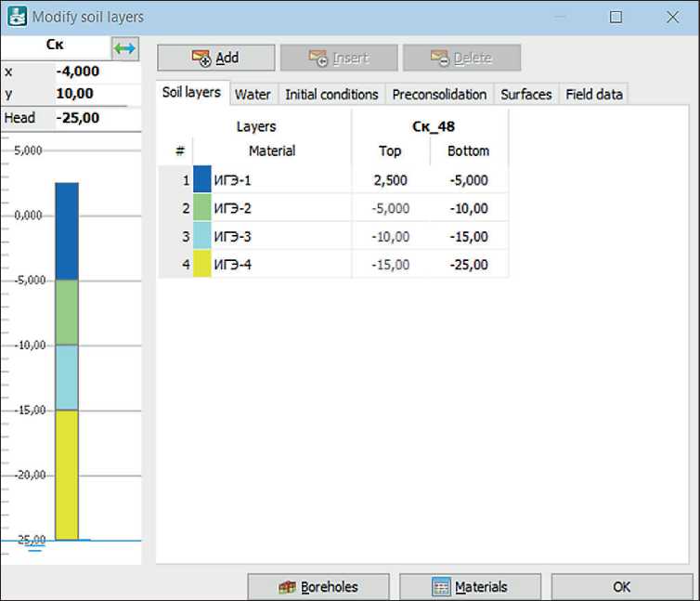Screen dimensions: 700x601
Task: Click the Add layer button
Action: (215, 58)
